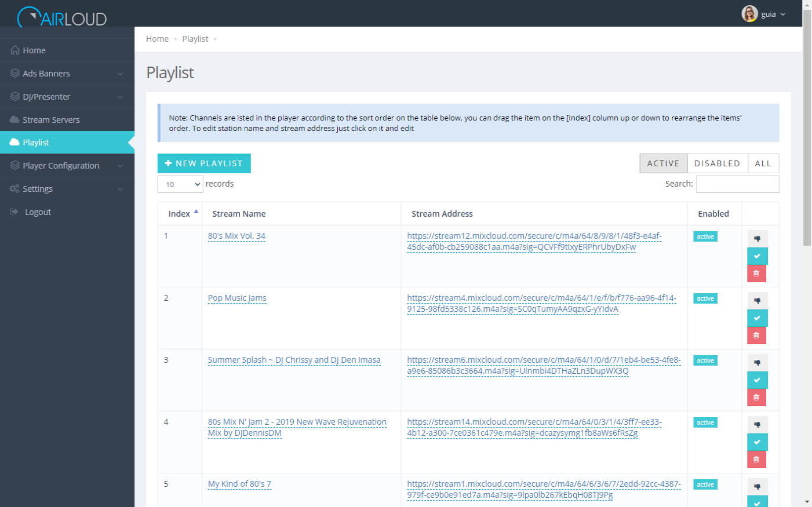
Task: Open the records-per-page dropdown
Action: point(180,184)
